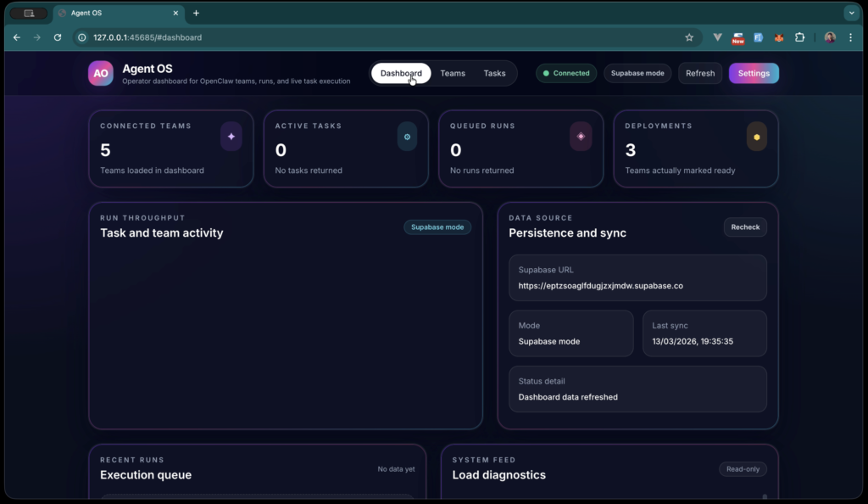
Task: Reload the page using the refresh icon
Action: (57, 37)
